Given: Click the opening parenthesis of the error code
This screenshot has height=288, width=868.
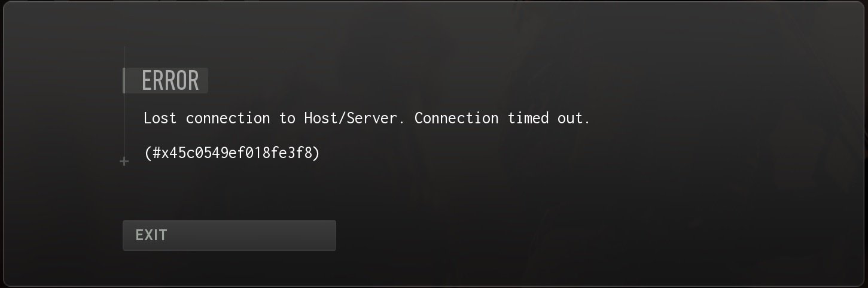Looking at the screenshot, I should 147,153.
